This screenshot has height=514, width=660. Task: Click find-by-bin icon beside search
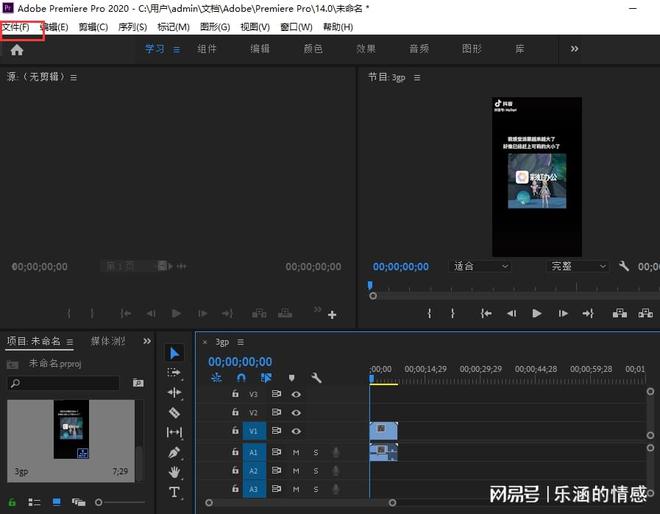click(x=138, y=383)
